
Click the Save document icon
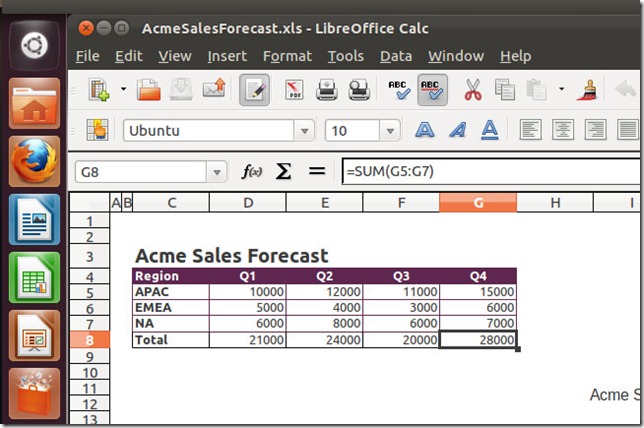pyautogui.click(x=181, y=90)
